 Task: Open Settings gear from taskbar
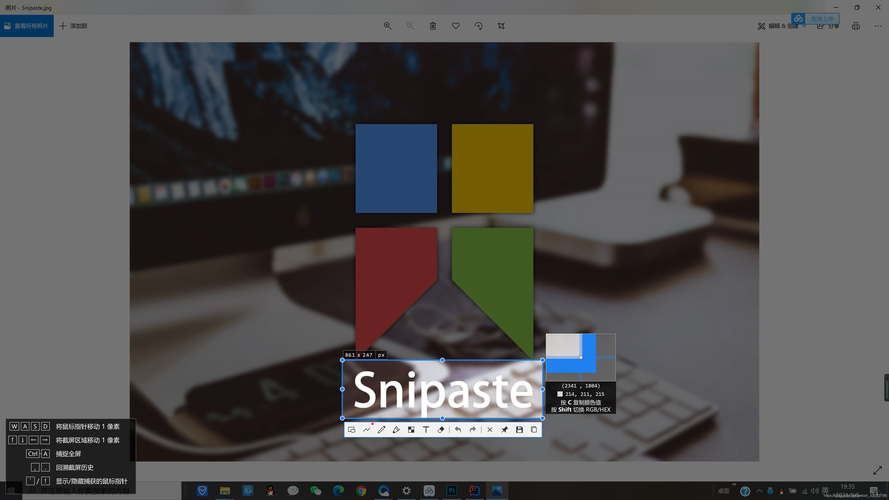[x=407, y=491]
